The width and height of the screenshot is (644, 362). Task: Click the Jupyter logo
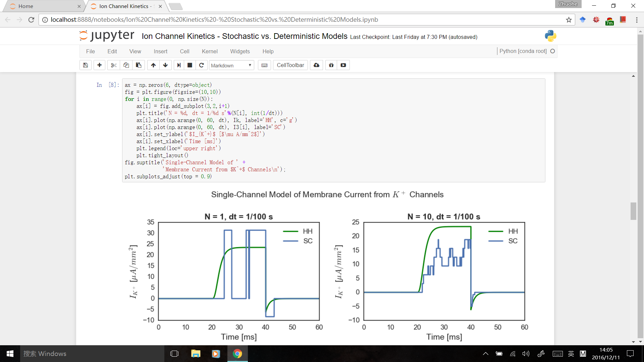[x=107, y=36]
